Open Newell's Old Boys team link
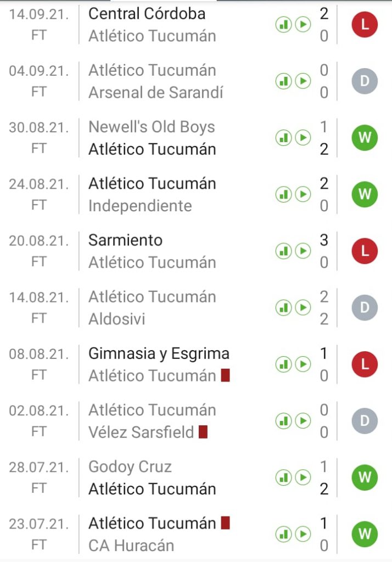Screen dimensions: 392x562 coord(152,127)
